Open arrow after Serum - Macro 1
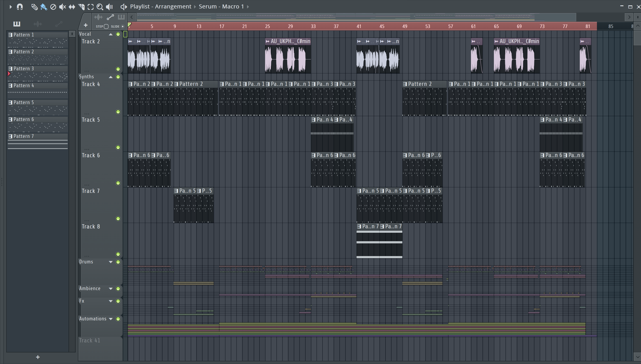The height and width of the screenshot is (364, 641). pyautogui.click(x=248, y=7)
